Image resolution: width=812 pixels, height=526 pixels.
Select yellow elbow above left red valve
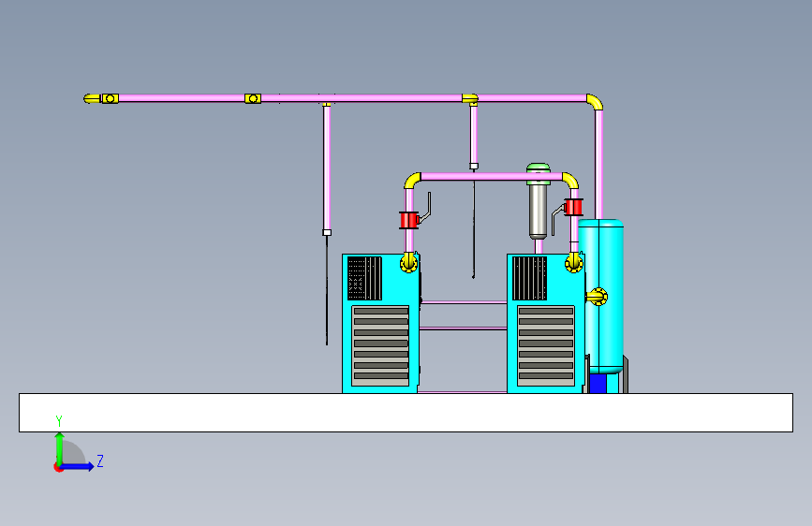(412, 180)
